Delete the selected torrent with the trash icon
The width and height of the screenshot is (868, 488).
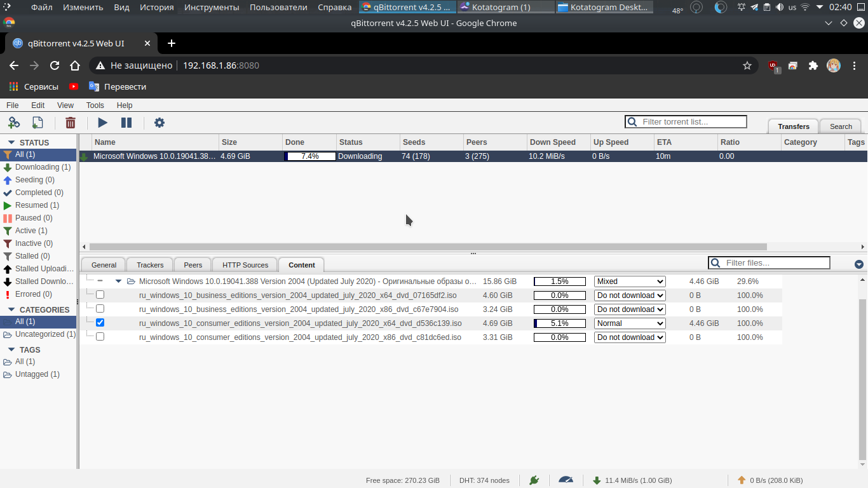pos(71,123)
